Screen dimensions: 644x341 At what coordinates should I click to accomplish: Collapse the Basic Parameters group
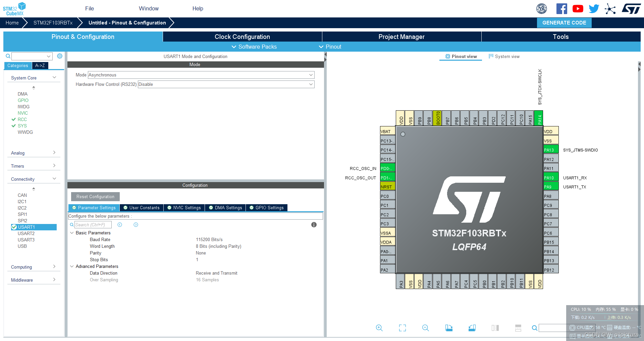point(72,233)
